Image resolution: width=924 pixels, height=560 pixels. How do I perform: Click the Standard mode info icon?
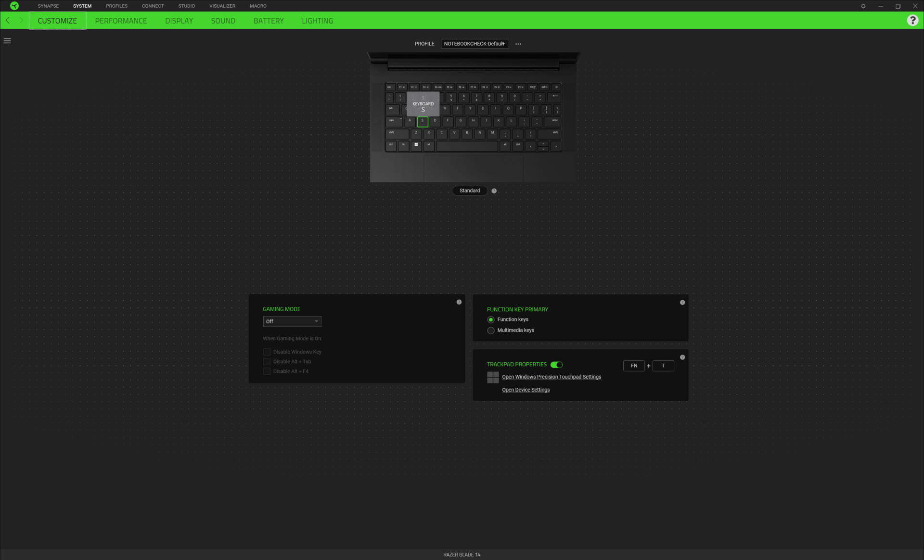tap(494, 191)
